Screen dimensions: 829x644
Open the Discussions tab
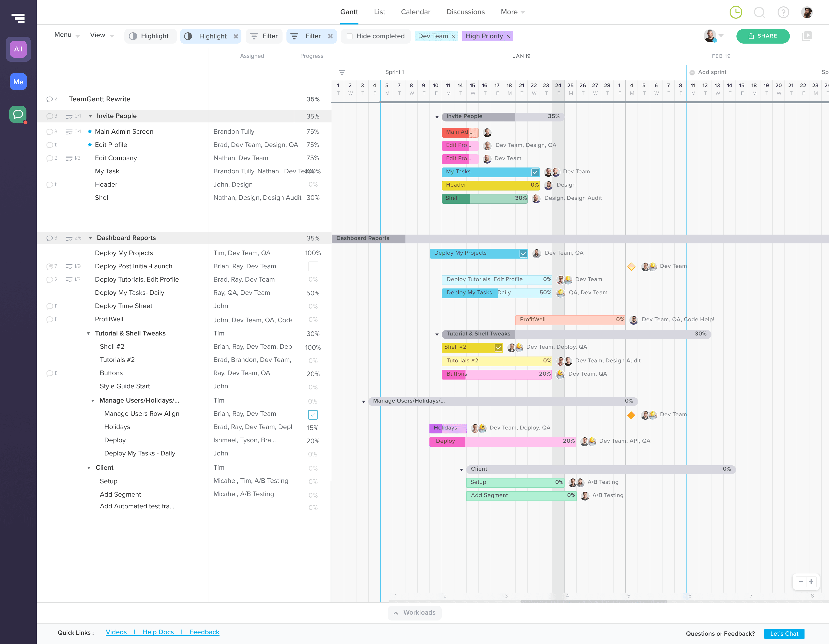coord(465,12)
